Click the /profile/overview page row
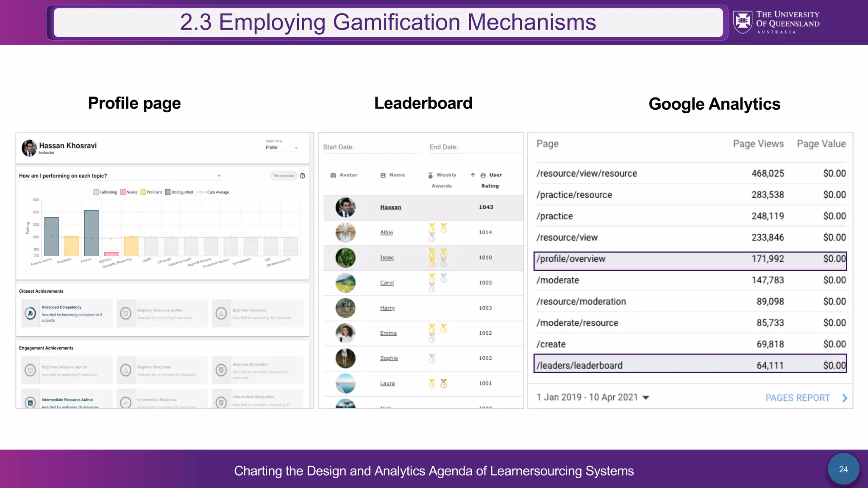The height and width of the screenshot is (488, 868). 690,261
